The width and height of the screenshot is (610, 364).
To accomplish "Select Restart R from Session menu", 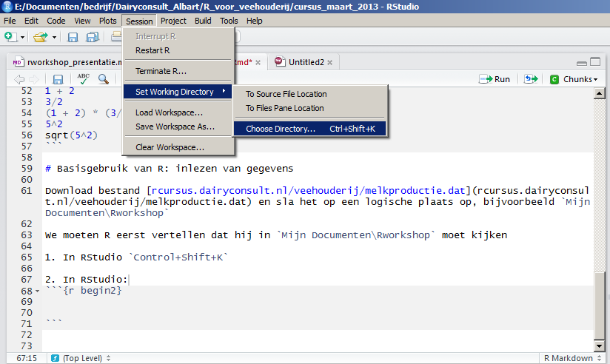I will (x=178, y=50).
